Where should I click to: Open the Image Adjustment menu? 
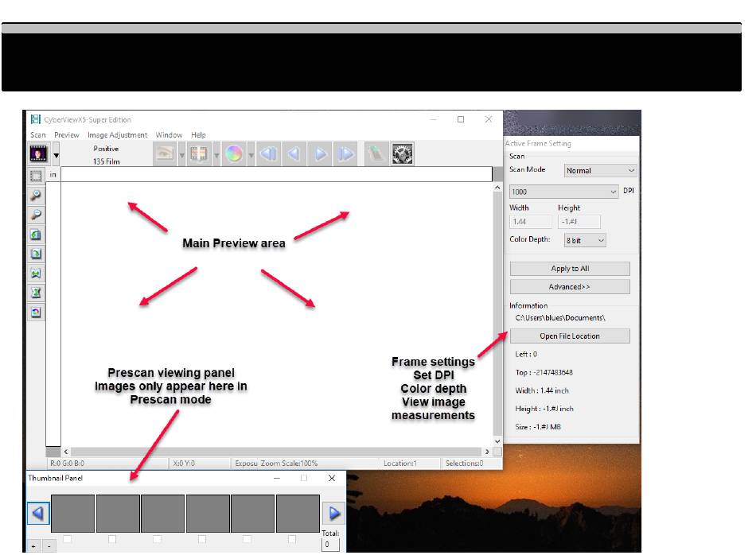coord(117,135)
